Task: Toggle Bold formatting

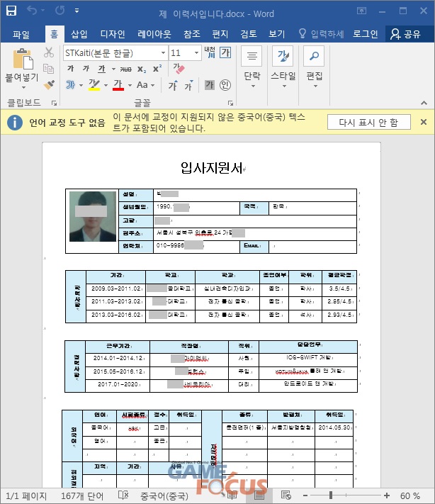Action: pyautogui.click(x=71, y=69)
